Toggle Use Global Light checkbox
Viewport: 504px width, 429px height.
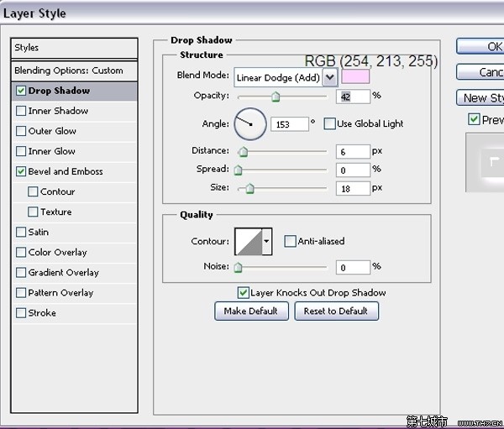[x=329, y=123]
